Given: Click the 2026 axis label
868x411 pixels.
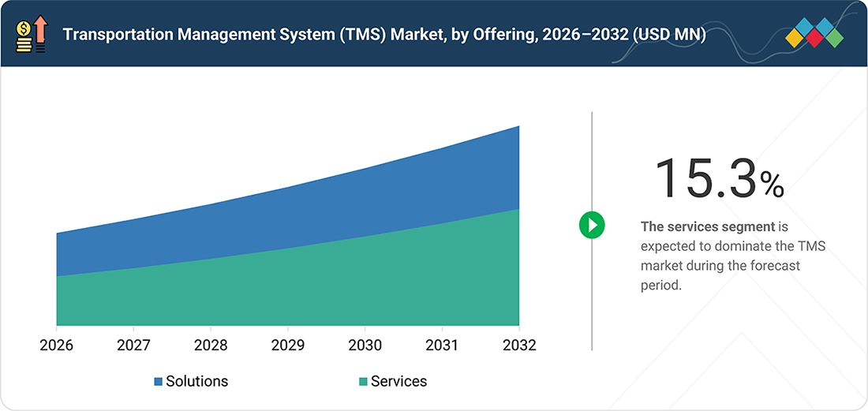Looking at the screenshot, I should pos(57,346).
